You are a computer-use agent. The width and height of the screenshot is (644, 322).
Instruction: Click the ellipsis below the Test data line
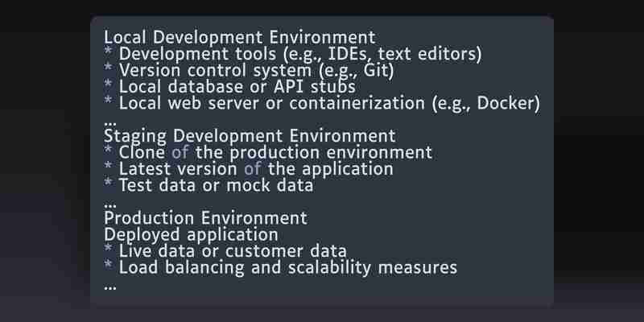(110, 205)
